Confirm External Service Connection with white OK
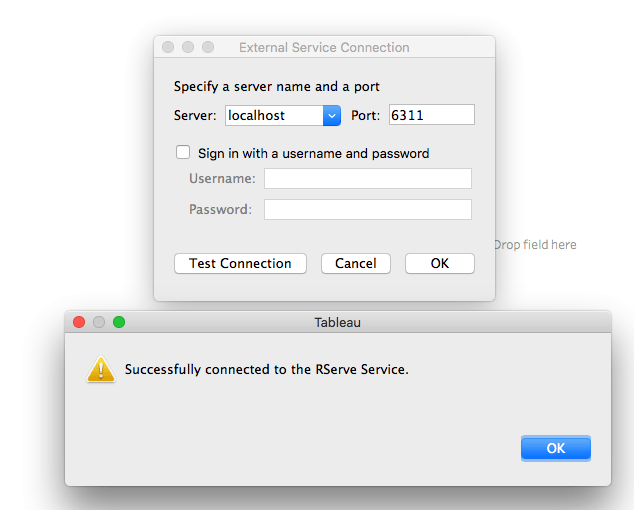Screen dimensions: 634x510 click(440, 264)
